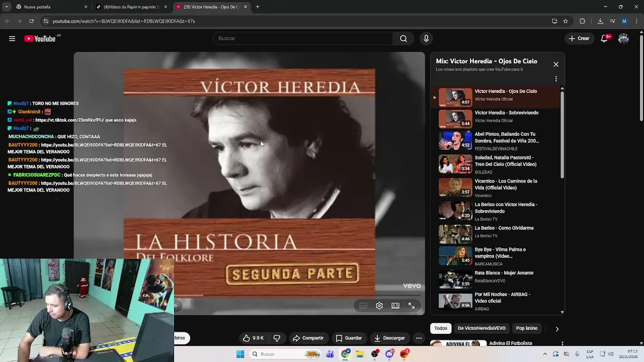The height and width of the screenshot is (362, 644).
Task: Open File Explorer from taskbar
Action: [360, 354]
